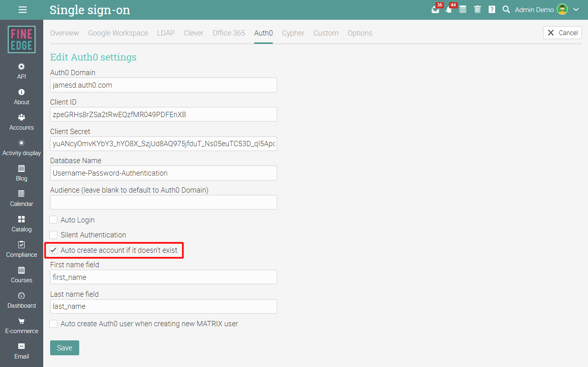Viewport: 588px width, 367px height.
Task: Click the Admin Demo avatar
Action: (562, 9)
